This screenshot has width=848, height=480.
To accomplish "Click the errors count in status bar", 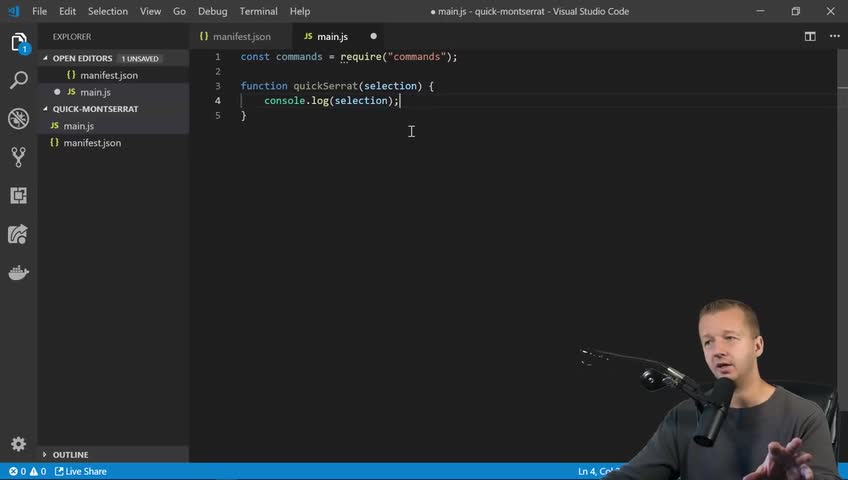I will pos(17,471).
